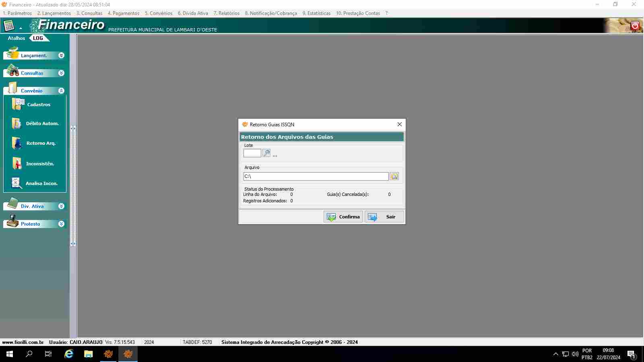This screenshot has height=362, width=644.
Task: Expand the Consultas sidebar section
Action: click(61, 73)
